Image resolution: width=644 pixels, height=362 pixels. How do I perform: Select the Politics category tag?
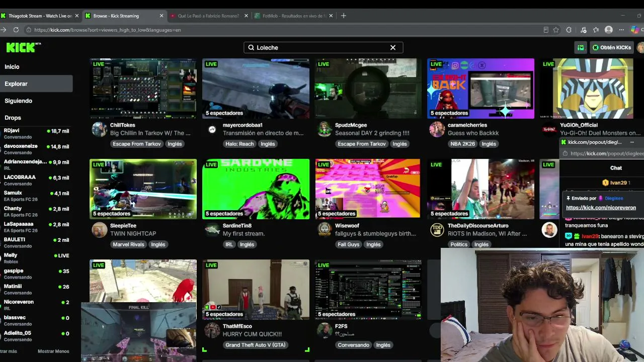point(459,244)
